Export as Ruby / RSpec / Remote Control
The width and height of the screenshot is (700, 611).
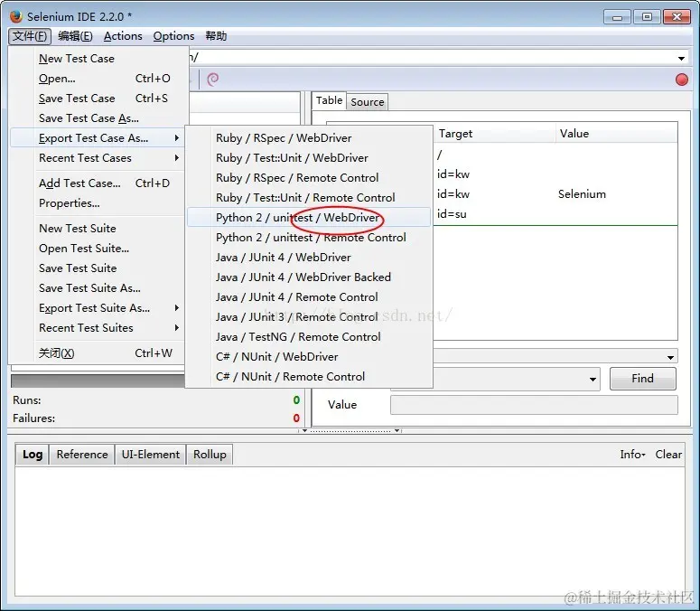click(309, 178)
